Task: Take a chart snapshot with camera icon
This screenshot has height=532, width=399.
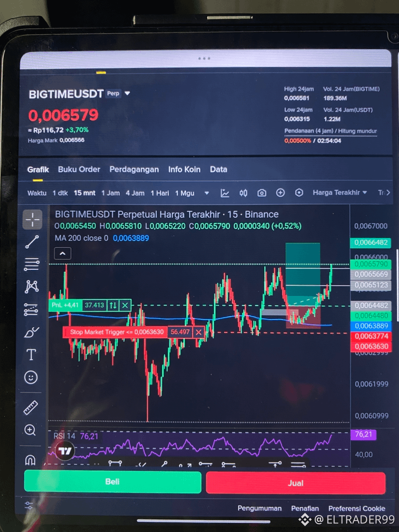Action: 262,193
